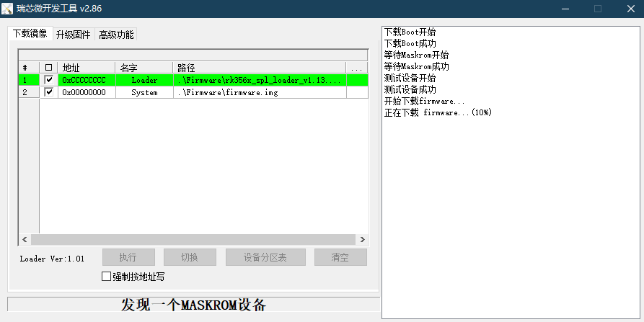Click log line 下载Boot开始
This screenshot has width=644, height=322.
(410, 32)
